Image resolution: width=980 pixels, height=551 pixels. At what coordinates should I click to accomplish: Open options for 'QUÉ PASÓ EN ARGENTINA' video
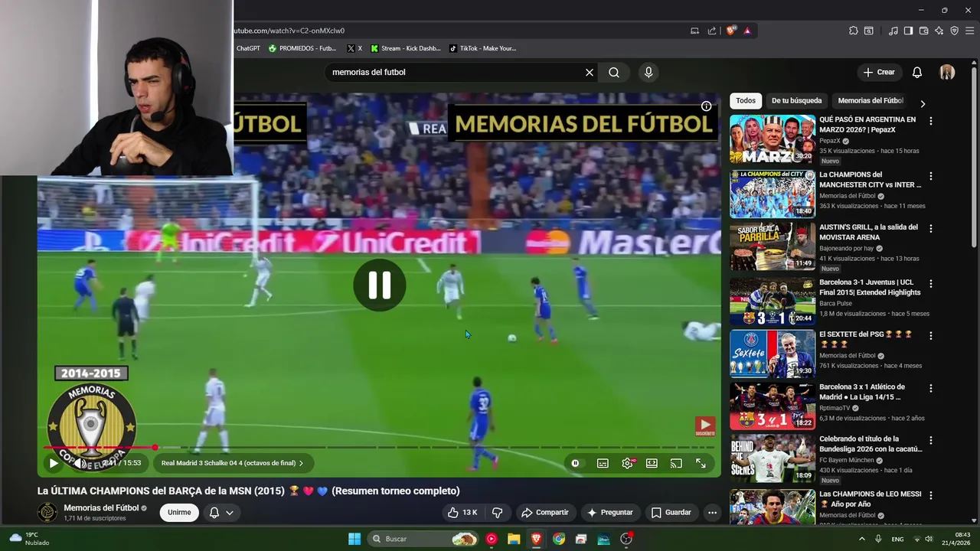click(x=931, y=121)
